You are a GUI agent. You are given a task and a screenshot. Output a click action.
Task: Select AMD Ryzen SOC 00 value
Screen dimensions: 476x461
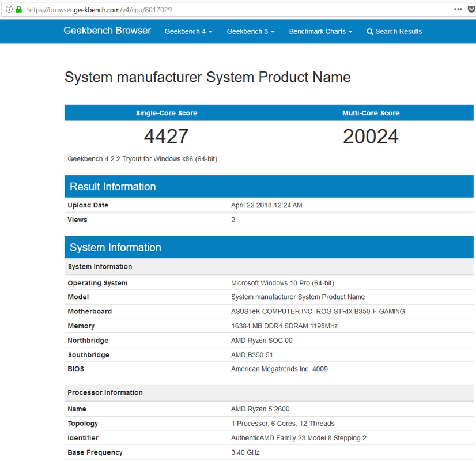[262, 341]
